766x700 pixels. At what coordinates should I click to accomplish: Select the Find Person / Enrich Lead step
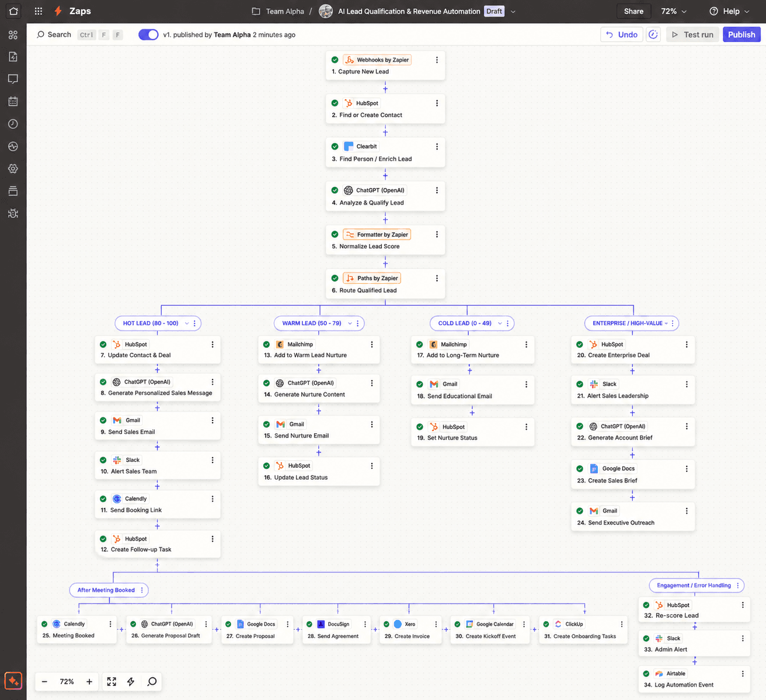385,152
